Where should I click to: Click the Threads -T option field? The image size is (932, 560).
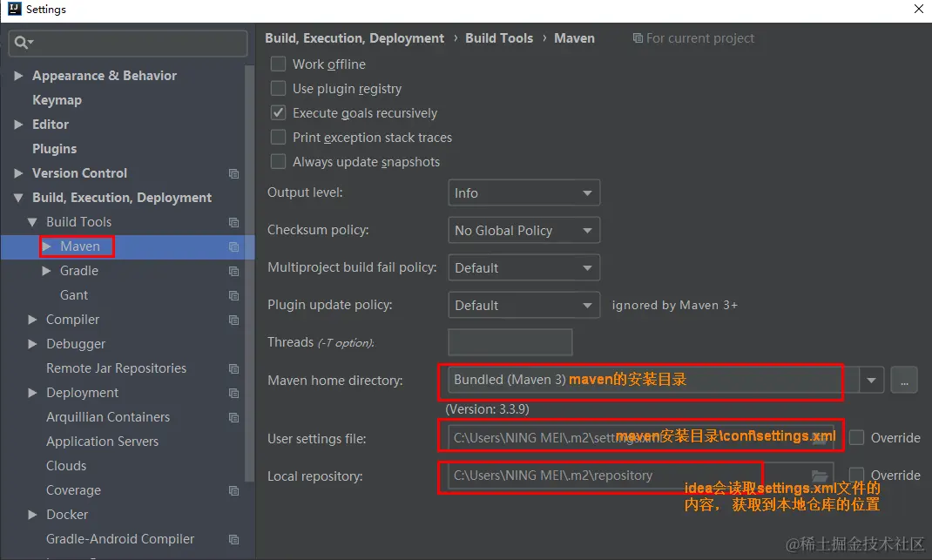click(x=510, y=341)
